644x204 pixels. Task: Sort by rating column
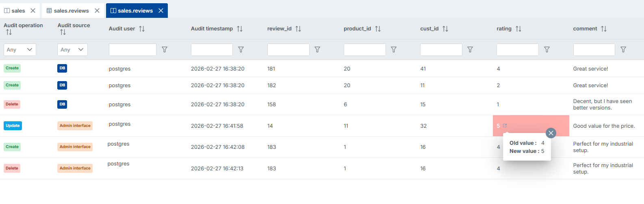coord(518,29)
